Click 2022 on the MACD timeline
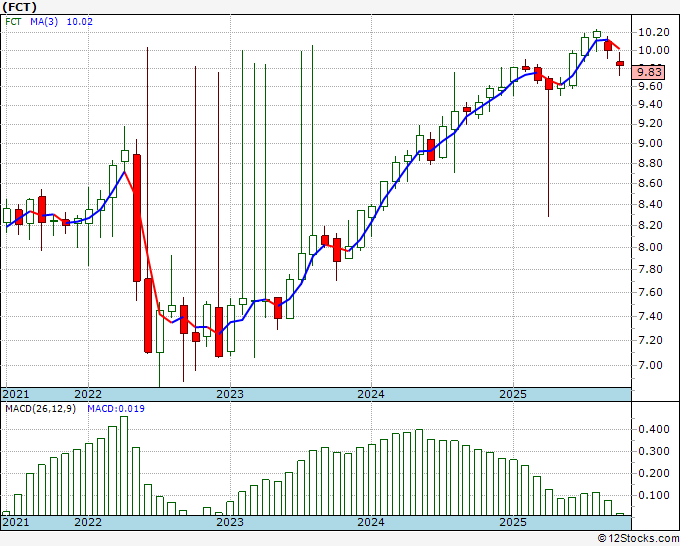The image size is (680, 546). [x=88, y=522]
